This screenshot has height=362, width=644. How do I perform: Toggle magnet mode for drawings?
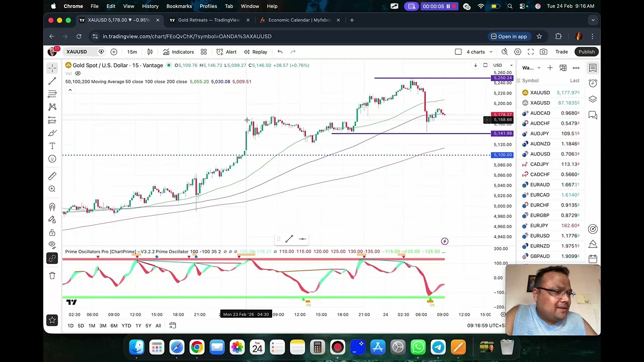(x=52, y=207)
